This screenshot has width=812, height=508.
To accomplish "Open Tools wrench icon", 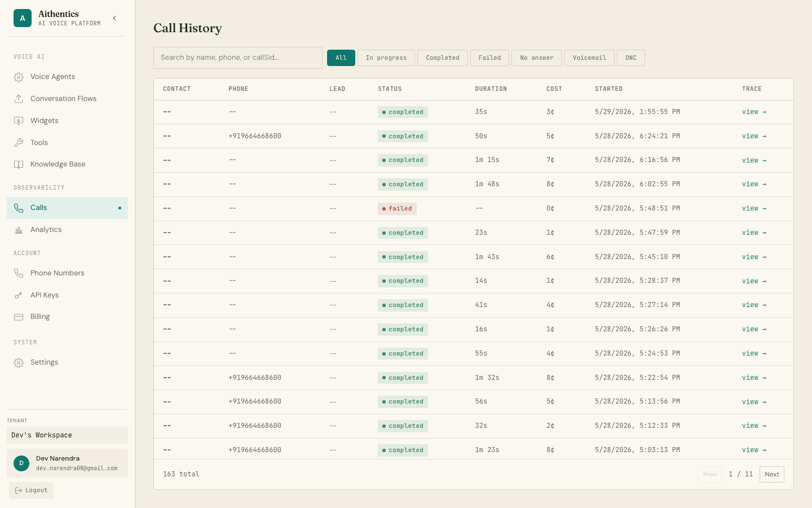I will [x=19, y=143].
